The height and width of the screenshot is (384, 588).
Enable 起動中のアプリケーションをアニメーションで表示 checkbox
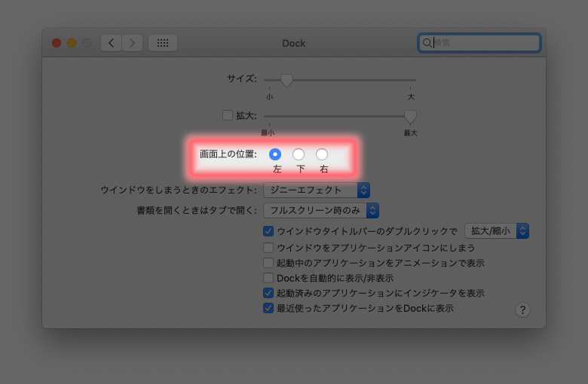[x=268, y=263]
